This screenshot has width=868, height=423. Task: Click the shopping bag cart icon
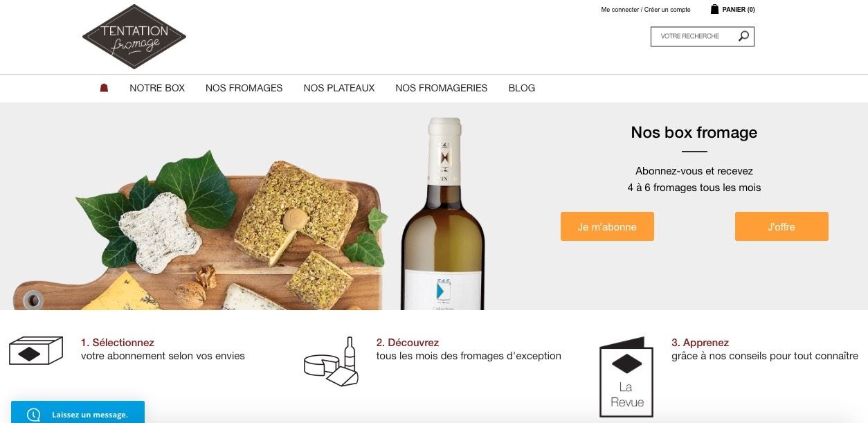tap(714, 9)
